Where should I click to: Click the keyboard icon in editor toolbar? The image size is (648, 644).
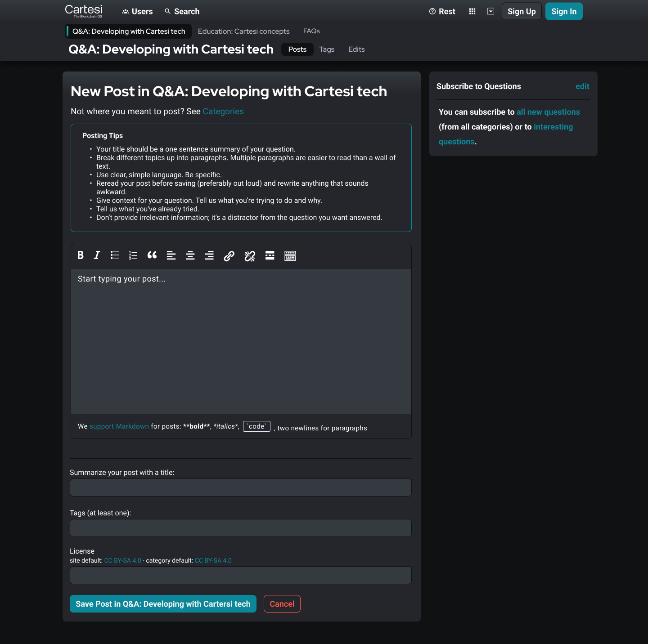290,256
